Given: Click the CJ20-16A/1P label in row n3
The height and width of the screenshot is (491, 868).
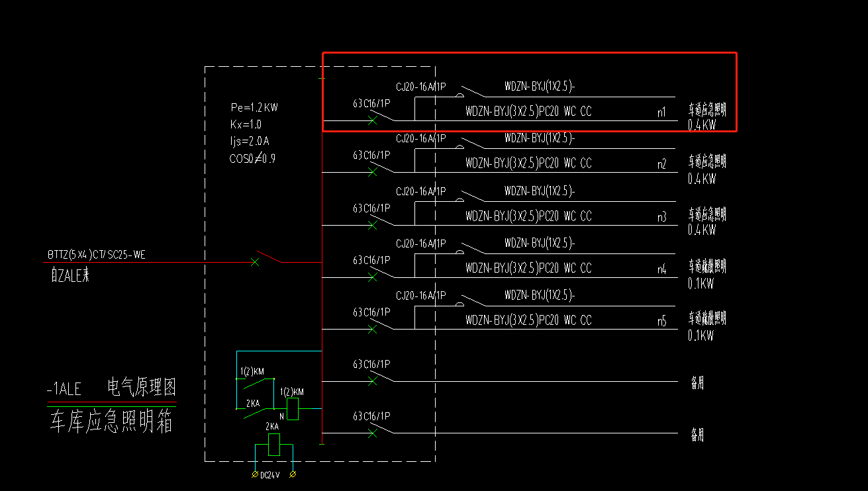Looking at the screenshot, I should pyautogui.click(x=421, y=191).
